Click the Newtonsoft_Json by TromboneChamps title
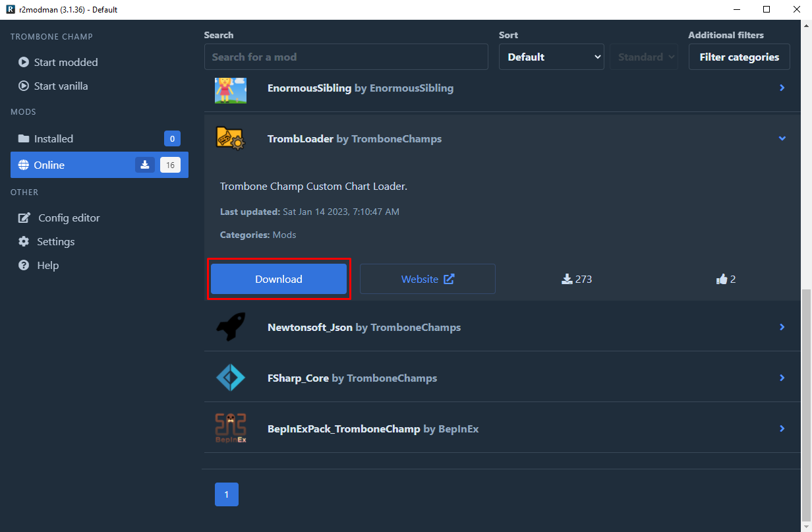This screenshot has width=812, height=532. click(364, 327)
